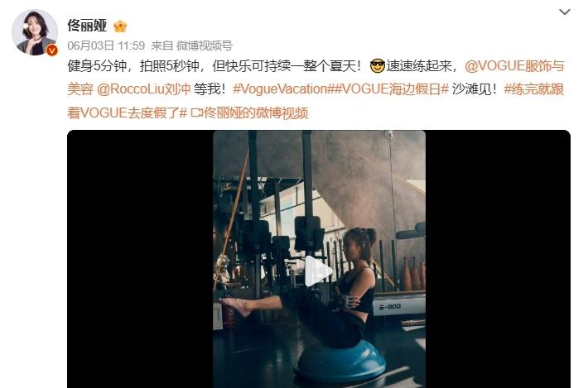This screenshot has width=588, height=388.
Task: Play the gym workout video
Action: (x=318, y=271)
